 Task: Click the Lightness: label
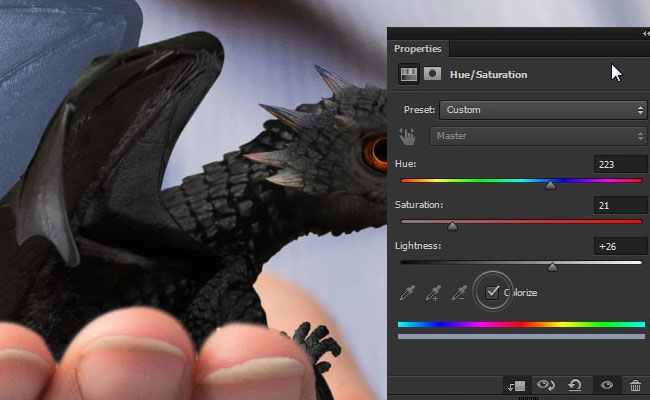click(x=418, y=246)
